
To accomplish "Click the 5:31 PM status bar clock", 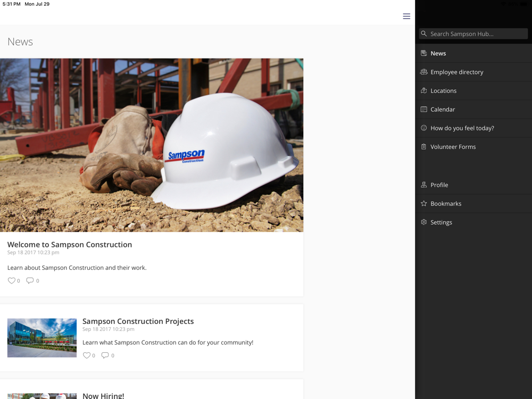I will click(x=11, y=4).
